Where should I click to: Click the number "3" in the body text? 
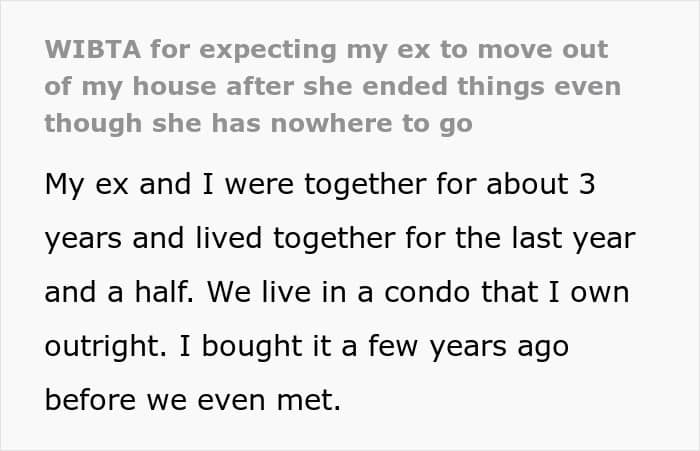click(x=587, y=187)
